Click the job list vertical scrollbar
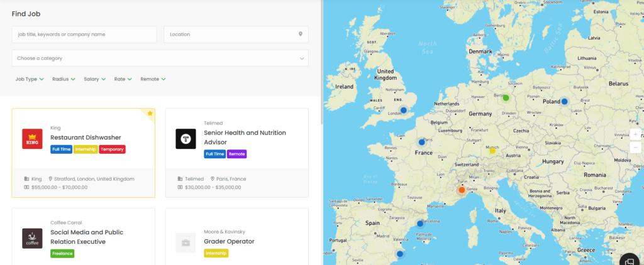 (321, 62)
